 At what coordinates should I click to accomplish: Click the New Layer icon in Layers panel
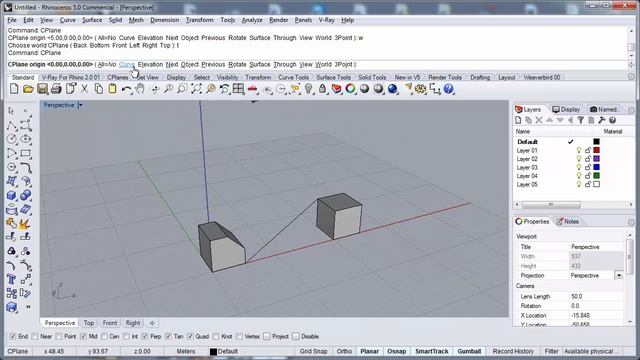[518, 120]
